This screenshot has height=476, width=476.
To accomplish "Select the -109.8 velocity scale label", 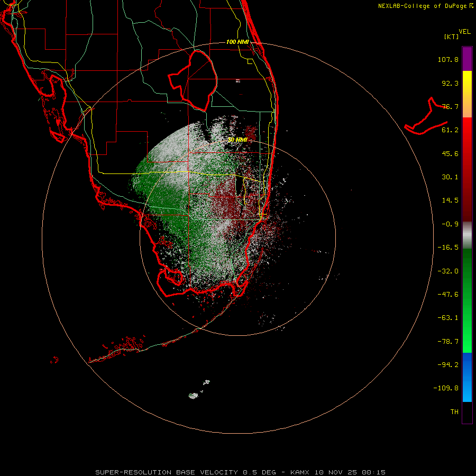I will pos(446,388).
